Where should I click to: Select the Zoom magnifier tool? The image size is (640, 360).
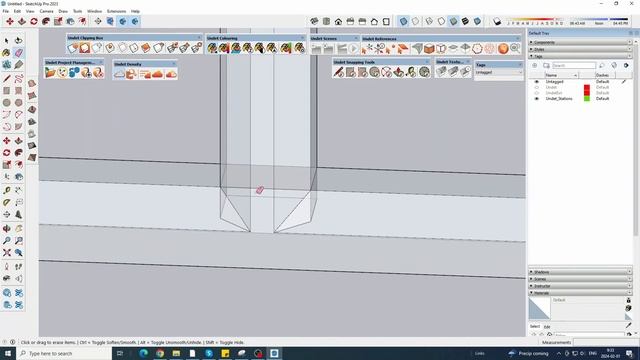(7, 241)
